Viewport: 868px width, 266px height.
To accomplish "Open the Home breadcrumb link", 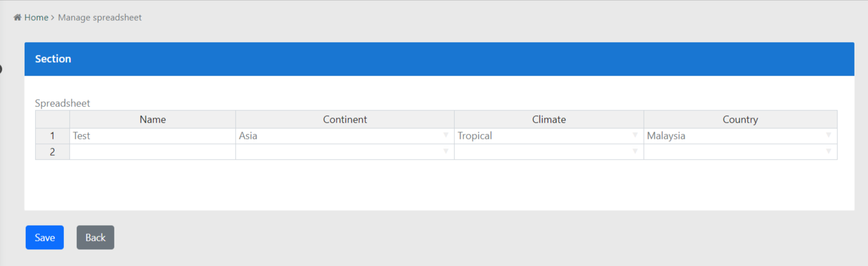I will [x=36, y=17].
